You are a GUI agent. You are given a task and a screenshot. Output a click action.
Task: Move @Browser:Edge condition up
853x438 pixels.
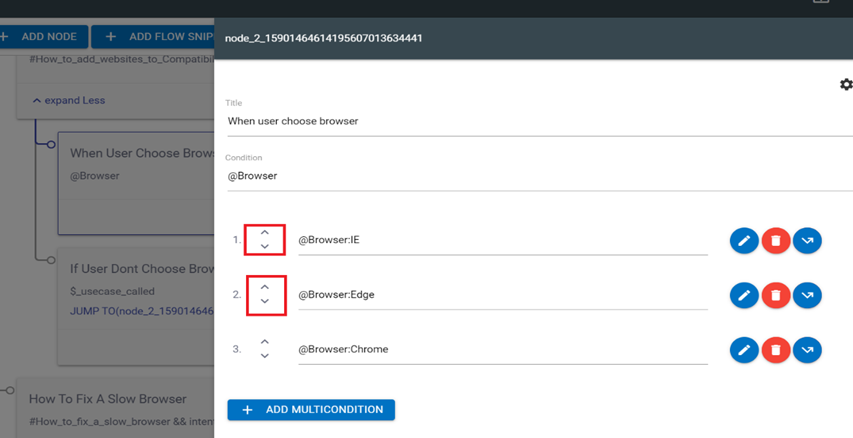pyautogui.click(x=265, y=288)
